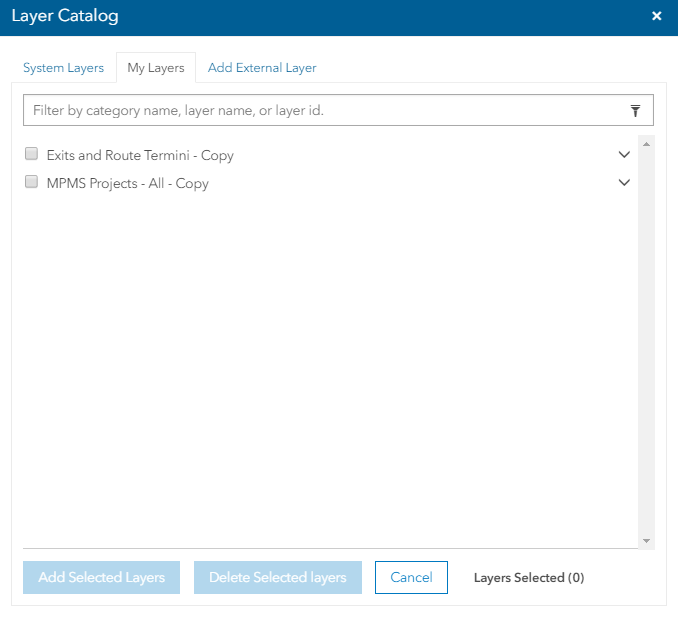Viewport: 678px width, 623px height.
Task: Cancel the layer catalog dialog
Action: click(x=411, y=577)
